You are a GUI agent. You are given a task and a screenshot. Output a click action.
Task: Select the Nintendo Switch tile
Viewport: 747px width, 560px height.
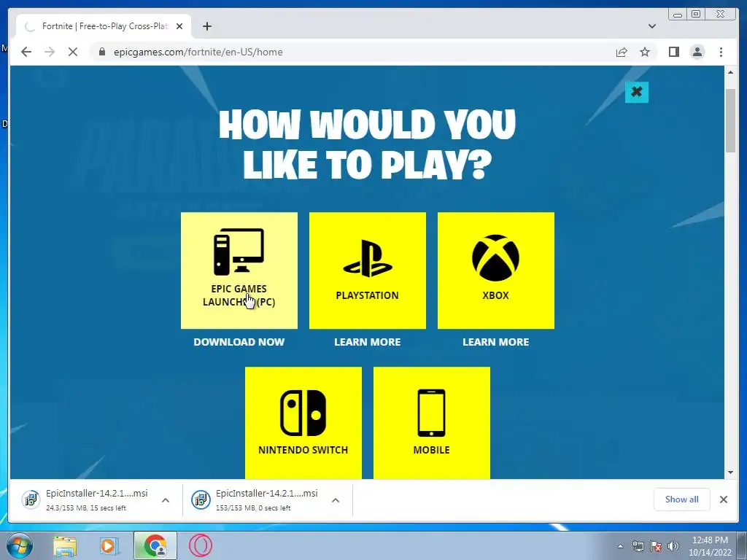303,423
